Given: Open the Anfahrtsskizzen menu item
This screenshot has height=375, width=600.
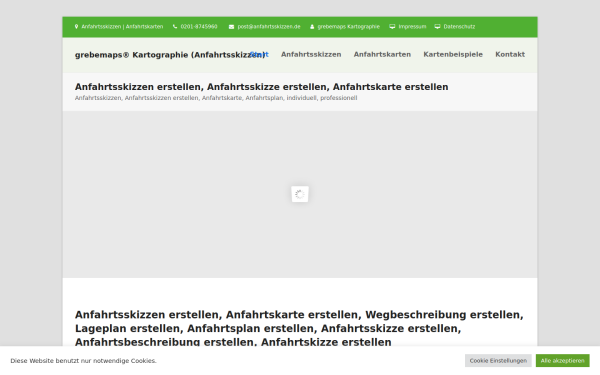Looking at the screenshot, I should (x=311, y=54).
